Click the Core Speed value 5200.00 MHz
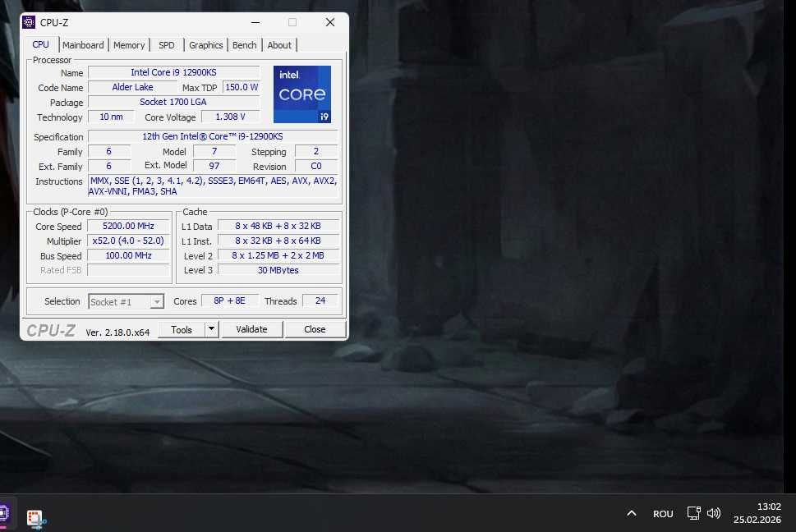 pyautogui.click(x=128, y=227)
